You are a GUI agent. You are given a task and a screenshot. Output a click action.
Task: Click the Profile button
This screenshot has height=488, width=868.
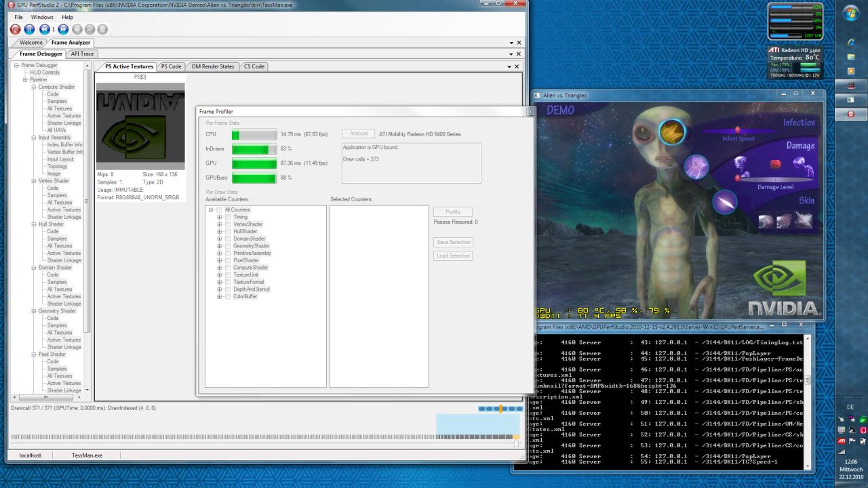coord(452,211)
